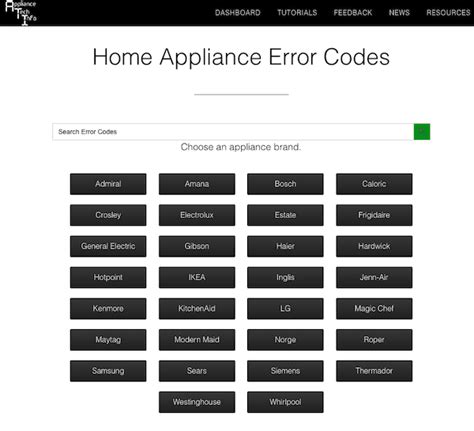Choose the Haier brand
Screen dimensions: 474x431
[x=285, y=246]
